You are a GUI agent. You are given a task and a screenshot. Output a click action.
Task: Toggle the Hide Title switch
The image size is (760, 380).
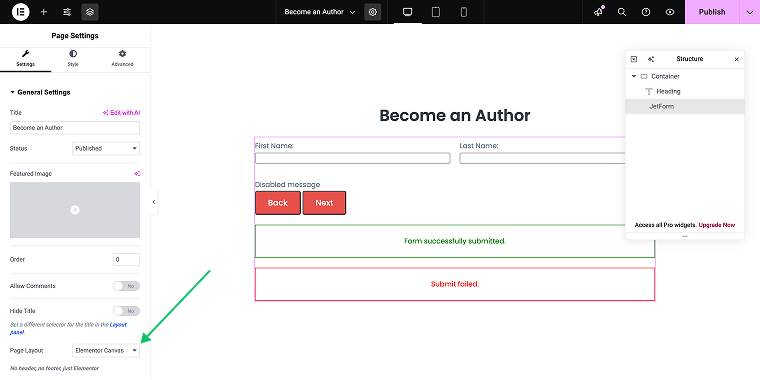click(x=127, y=311)
